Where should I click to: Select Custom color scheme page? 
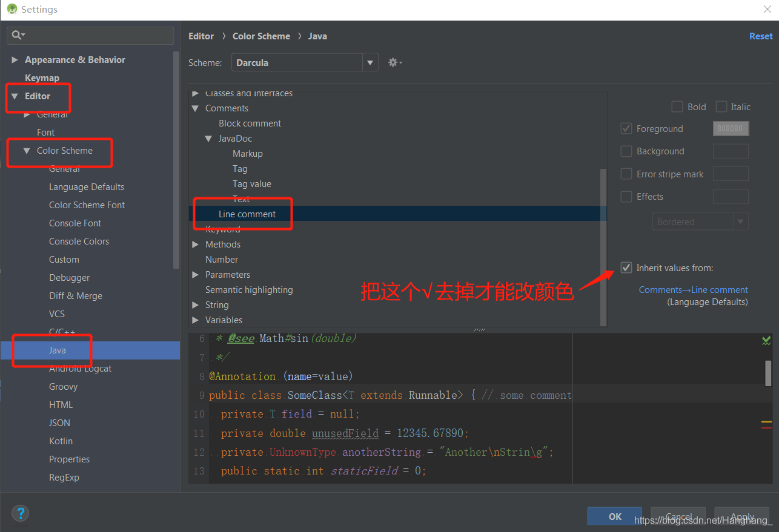pyautogui.click(x=64, y=260)
